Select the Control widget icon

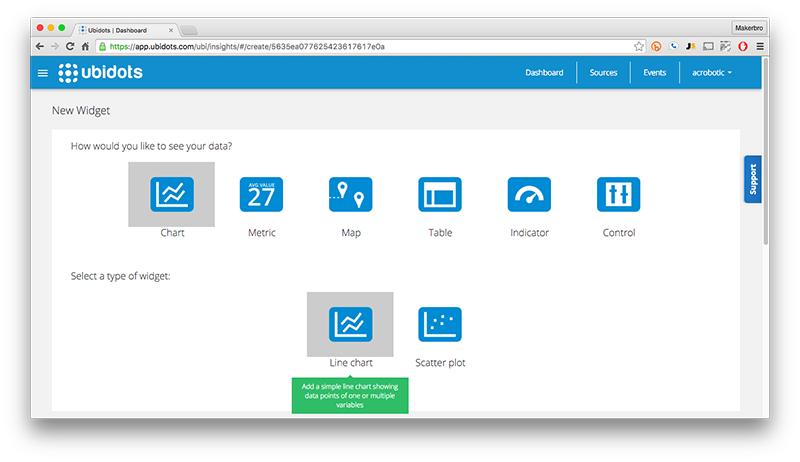tap(618, 194)
